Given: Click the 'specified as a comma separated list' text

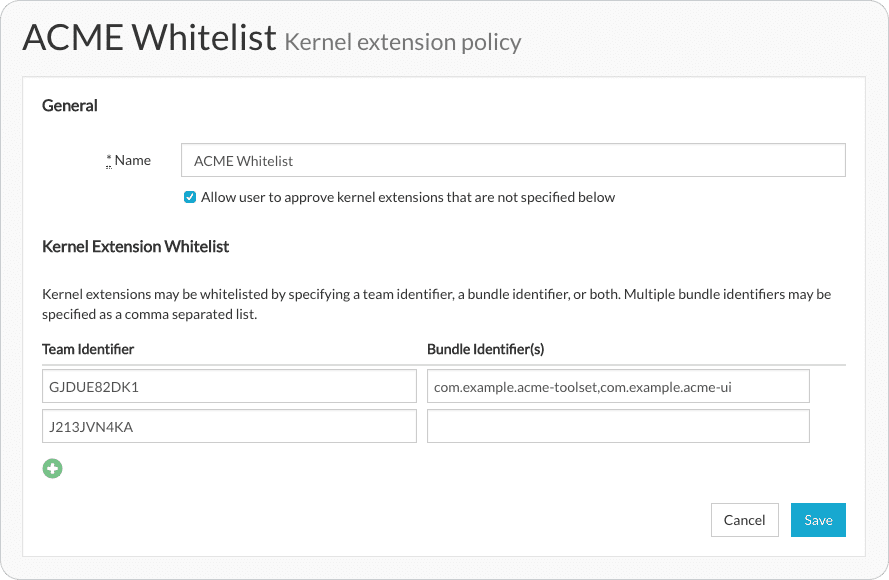Looking at the screenshot, I should (x=150, y=313).
